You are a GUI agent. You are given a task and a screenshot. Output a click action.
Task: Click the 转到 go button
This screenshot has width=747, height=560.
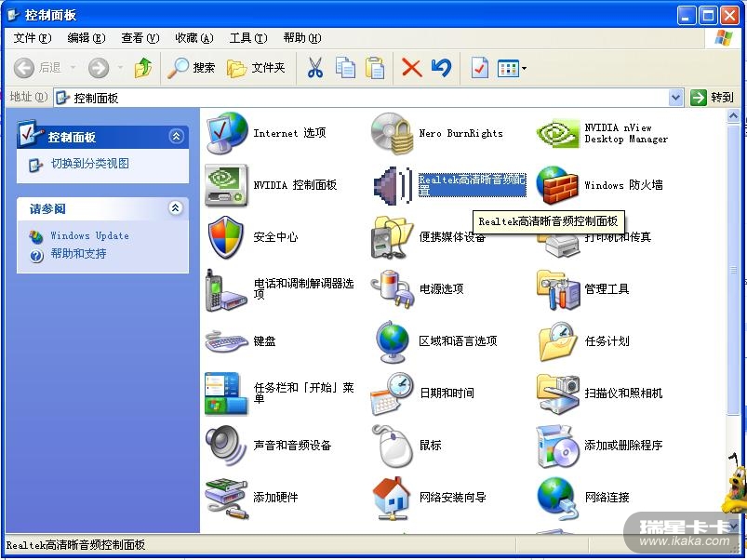point(713,98)
